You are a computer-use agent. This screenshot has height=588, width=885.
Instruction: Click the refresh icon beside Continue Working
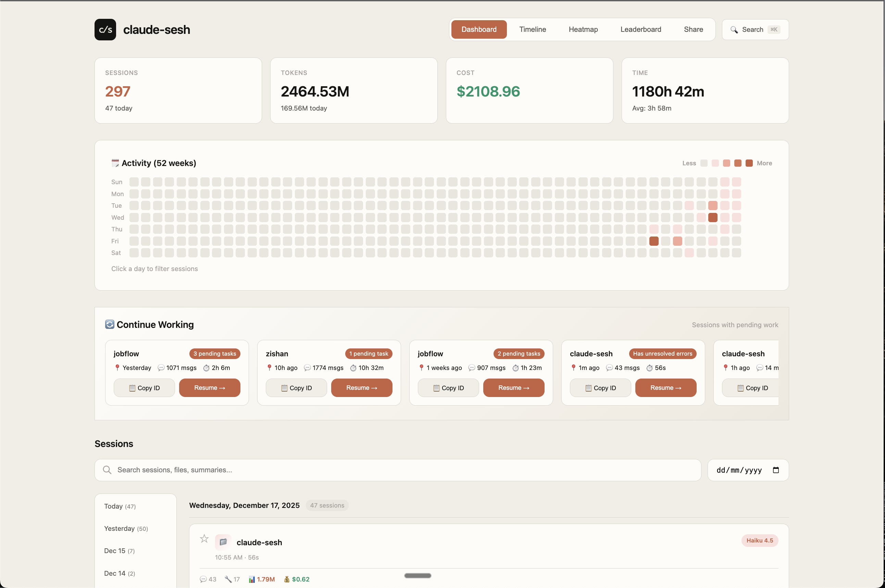[x=110, y=324]
